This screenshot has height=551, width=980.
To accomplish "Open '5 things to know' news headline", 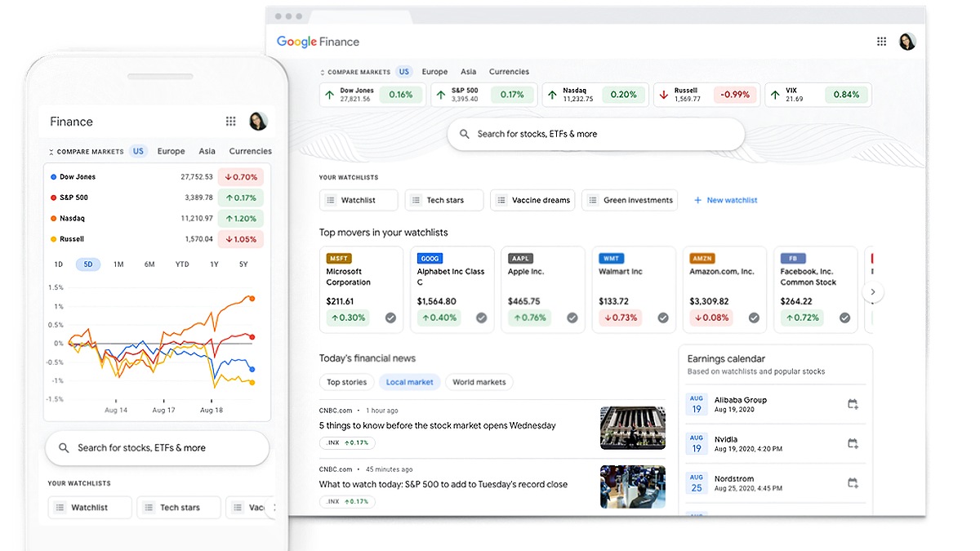I will (x=438, y=425).
